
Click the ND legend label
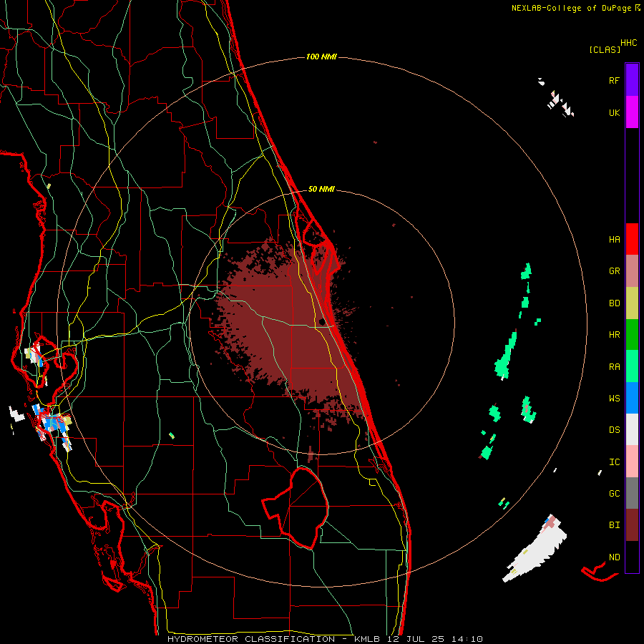click(614, 557)
